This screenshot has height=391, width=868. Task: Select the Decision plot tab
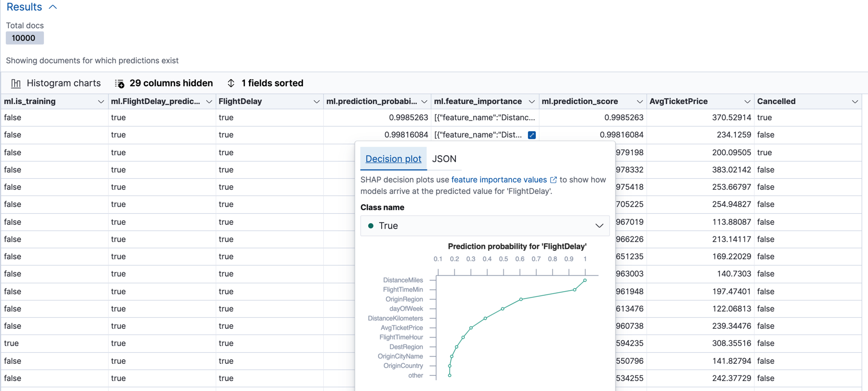pyautogui.click(x=393, y=159)
